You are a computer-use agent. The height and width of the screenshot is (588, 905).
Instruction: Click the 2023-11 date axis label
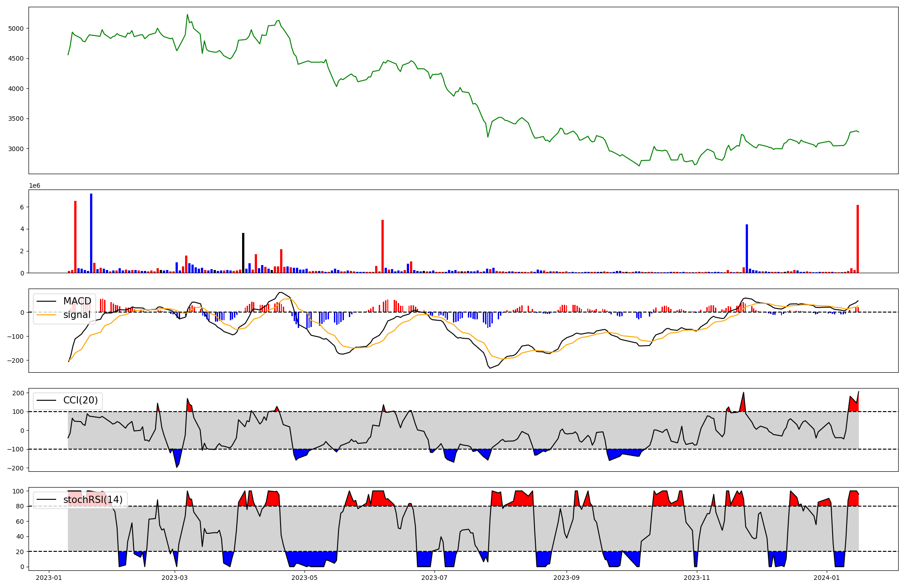[697, 578]
